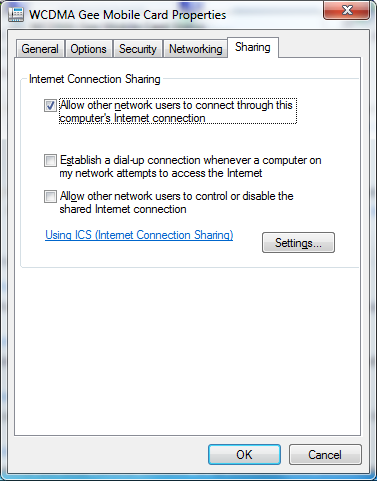The height and width of the screenshot is (481, 377).
Task: Tick the allow users to control or disable checkbox
Action: [x=50, y=196]
